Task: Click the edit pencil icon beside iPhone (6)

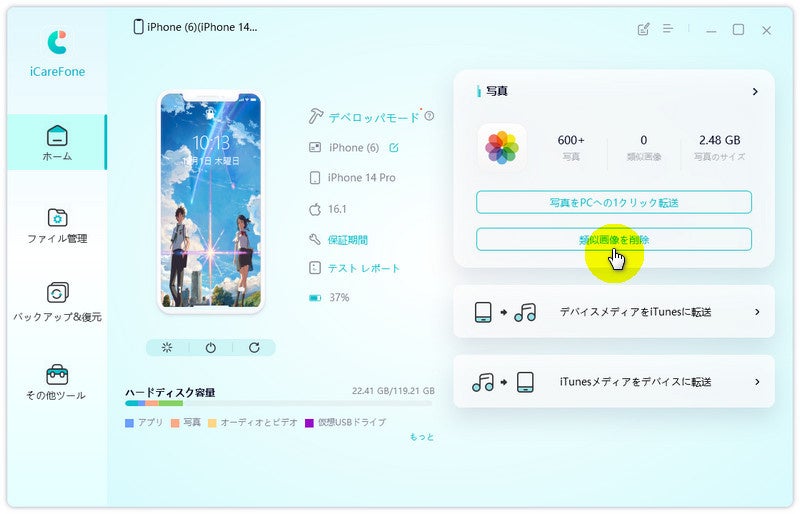Action: click(x=394, y=148)
